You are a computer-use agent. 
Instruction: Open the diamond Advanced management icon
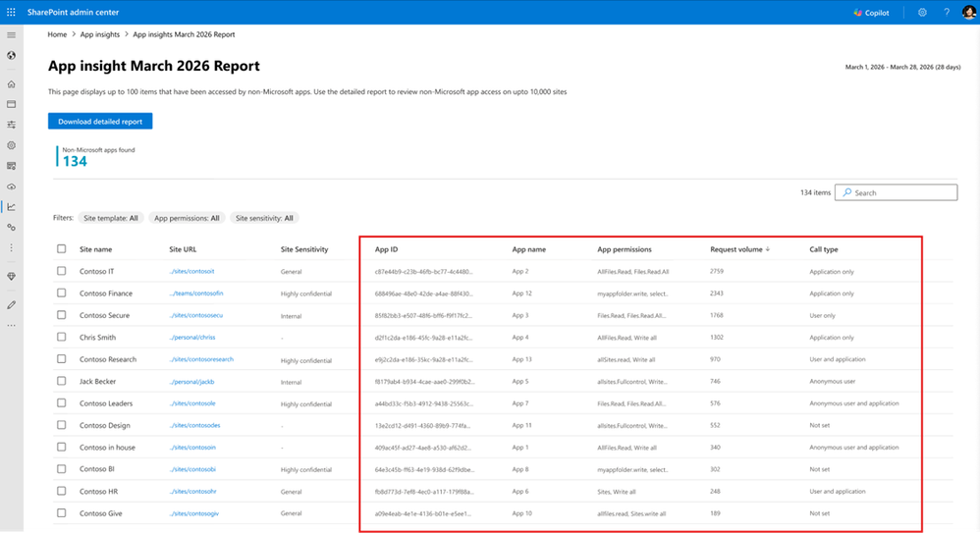(11, 276)
